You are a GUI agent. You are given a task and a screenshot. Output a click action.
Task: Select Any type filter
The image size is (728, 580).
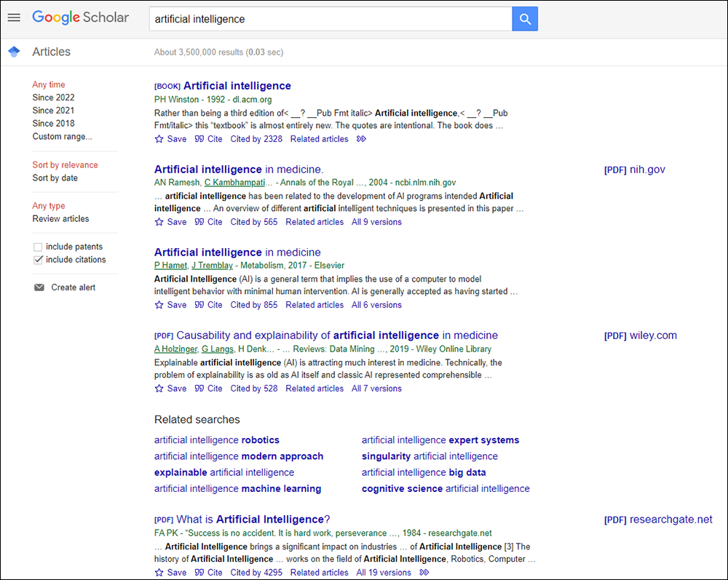[49, 205]
